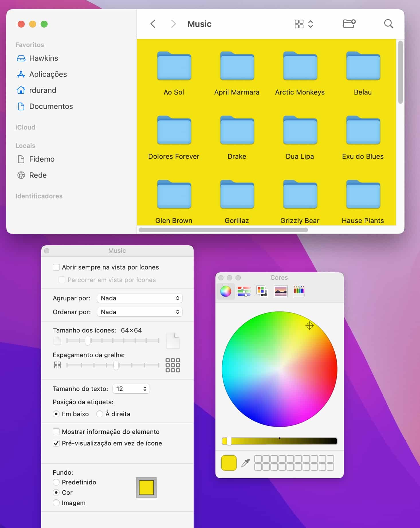Click the Espaçamento da grelha slider
This screenshot has width=420, height=528.
point(113,365)
